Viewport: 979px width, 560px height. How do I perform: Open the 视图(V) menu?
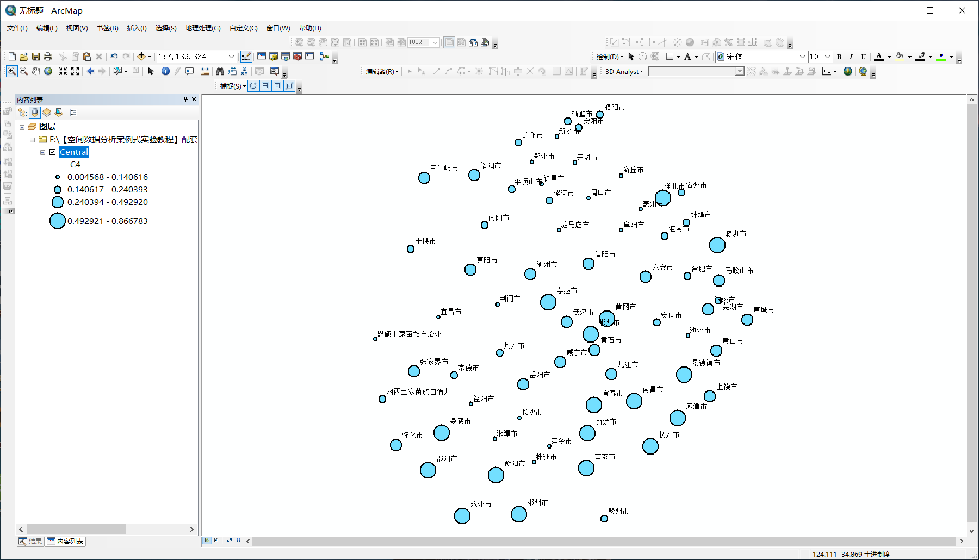click(77, 28)
